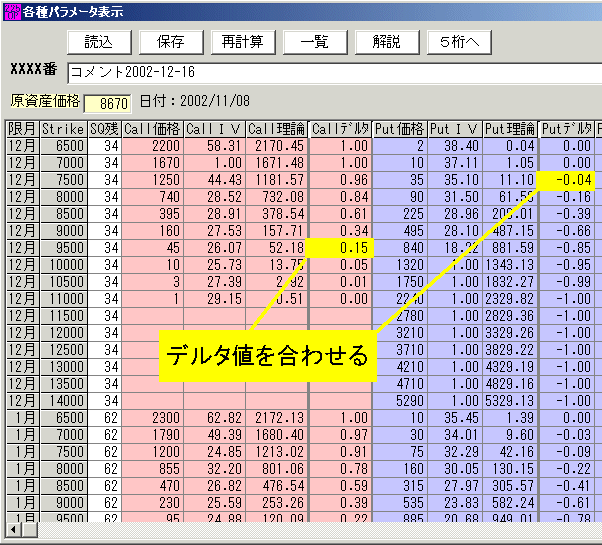Click the 限月 column header
602x545 pixels.
[22, 129]
